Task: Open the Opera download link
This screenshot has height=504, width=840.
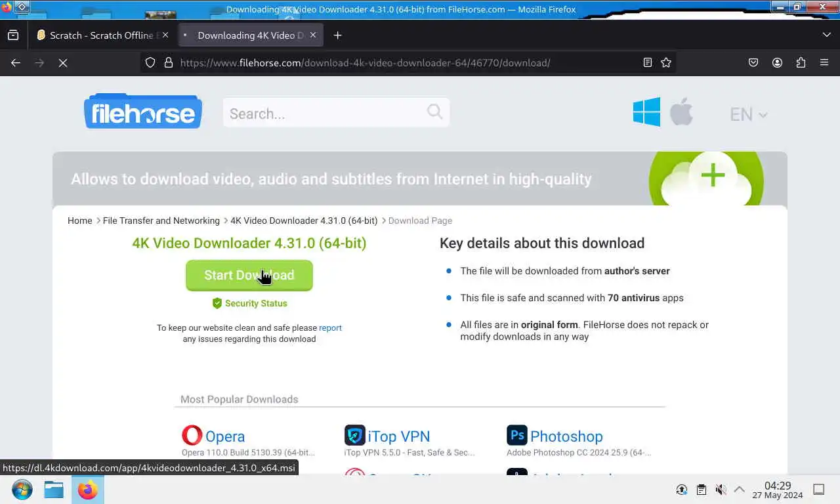Action: tap(225, 436)
